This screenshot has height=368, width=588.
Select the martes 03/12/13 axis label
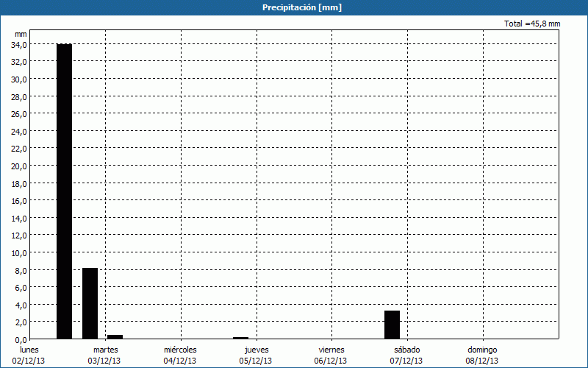click(x=104, y=355)
